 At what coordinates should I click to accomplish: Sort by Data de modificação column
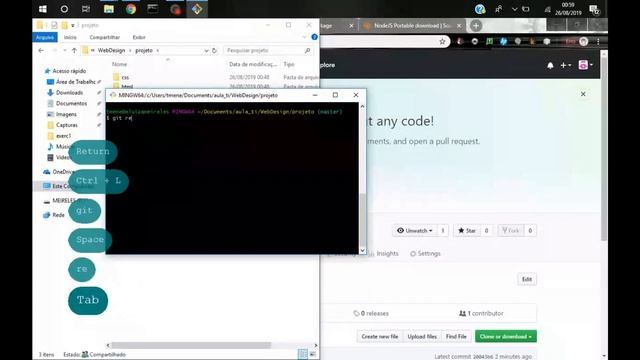[x=253, y=64]
